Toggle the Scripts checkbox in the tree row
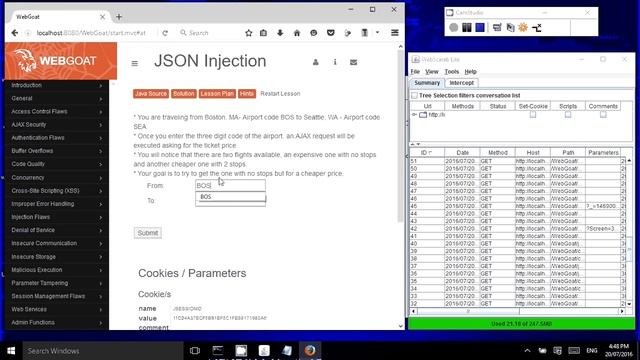The width and height of the screenshot is (640, 360). pyautogui.click(x=568, y=115)
